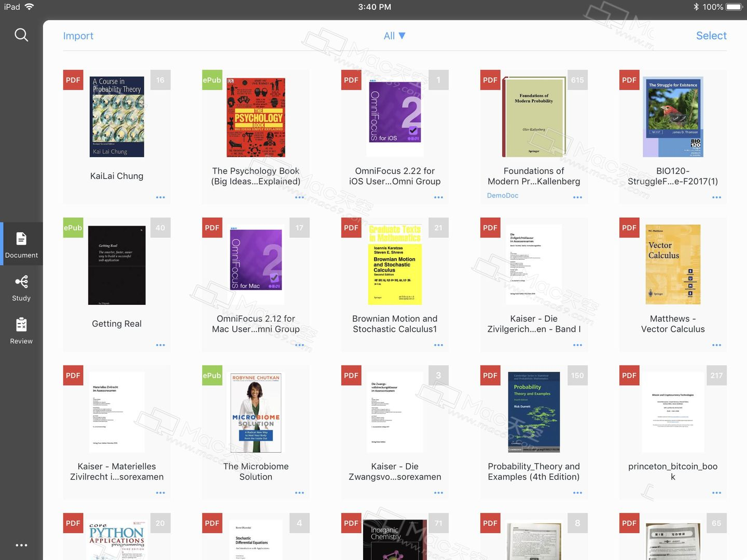Image resolution: width=747 pixels, height=560 pixels.
Task: Open the search magnifier icon in sidebar
Action: pyautogui.click(x=21, y=35)
